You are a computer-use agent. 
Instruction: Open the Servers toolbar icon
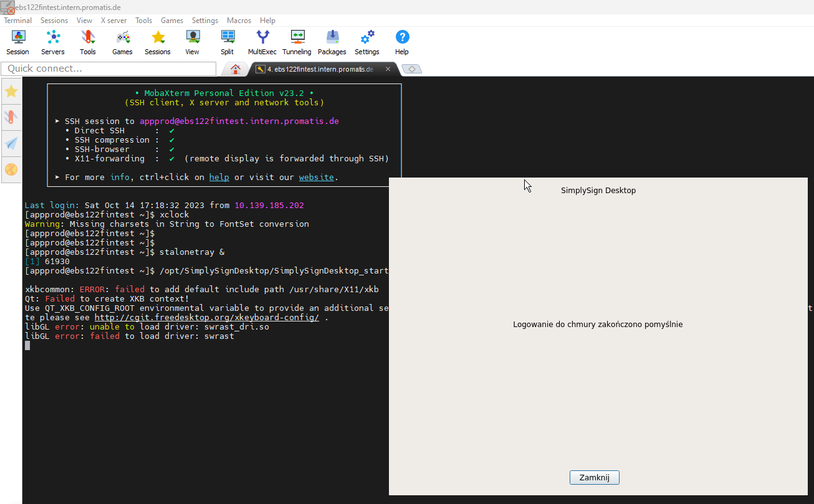[53, 42]
